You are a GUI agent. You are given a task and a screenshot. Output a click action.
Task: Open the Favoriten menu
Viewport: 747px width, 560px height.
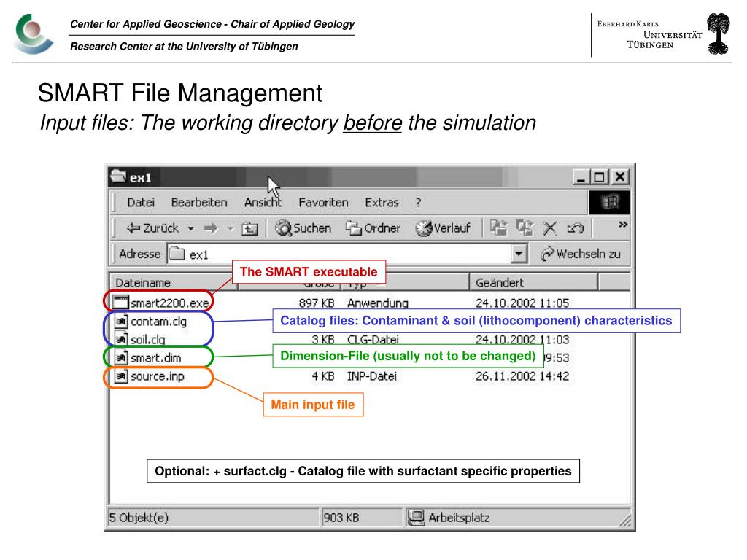click(323, 203)
